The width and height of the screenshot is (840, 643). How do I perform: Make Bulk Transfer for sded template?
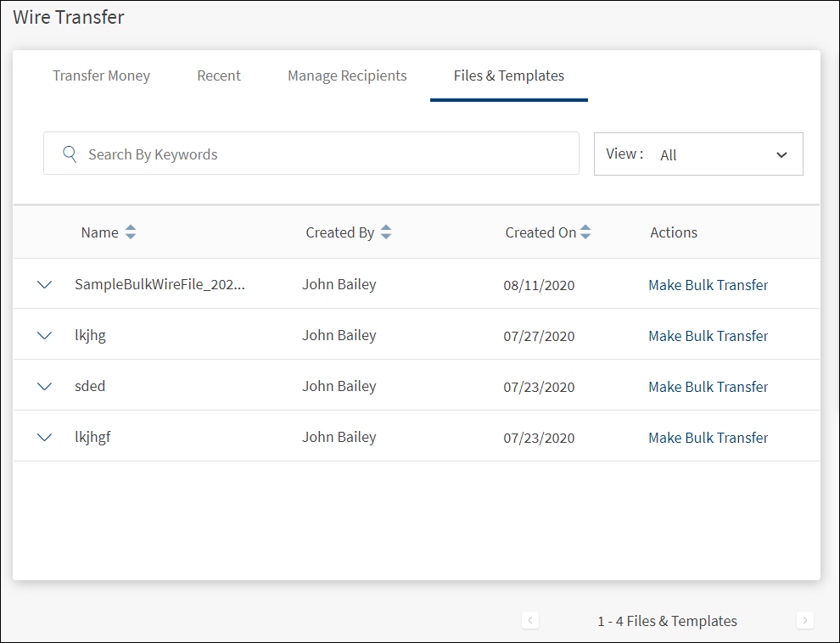pyautogui.click(x=708, y=387)
